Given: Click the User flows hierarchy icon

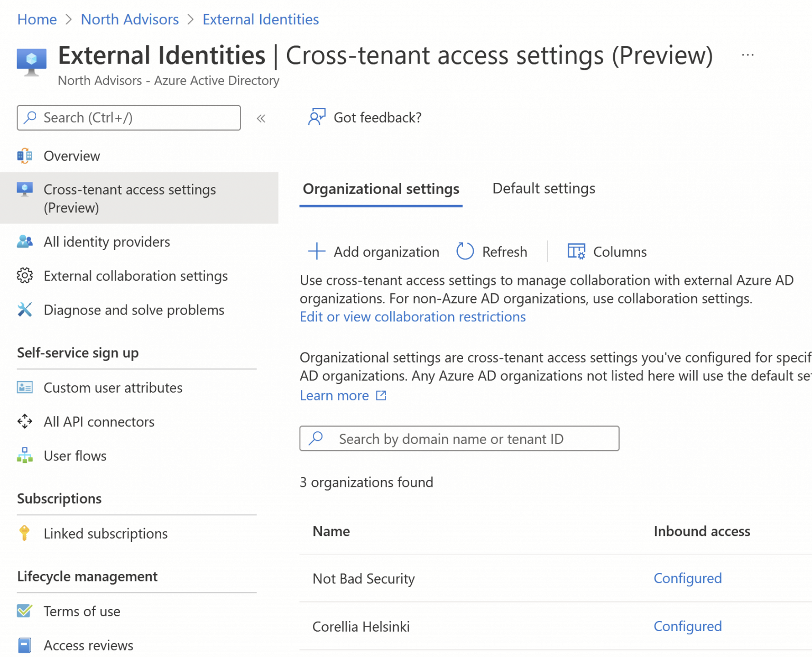Looking at the screenshot, I should coord(25,456).
